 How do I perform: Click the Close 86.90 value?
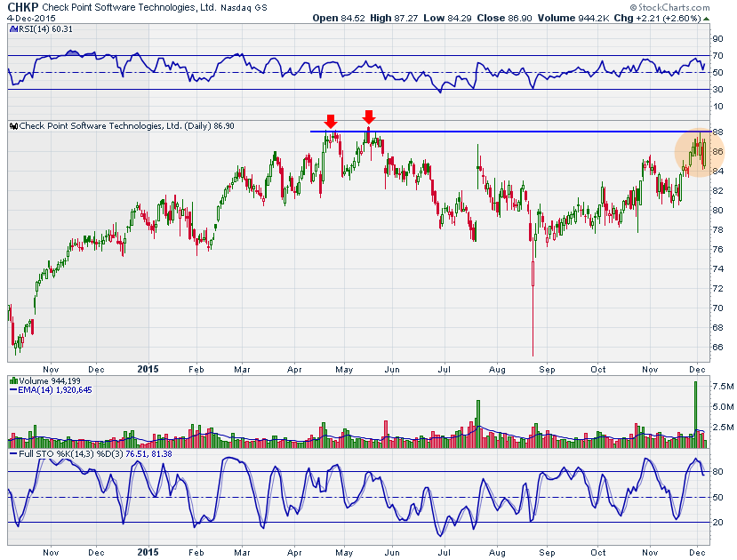[504, 19]
